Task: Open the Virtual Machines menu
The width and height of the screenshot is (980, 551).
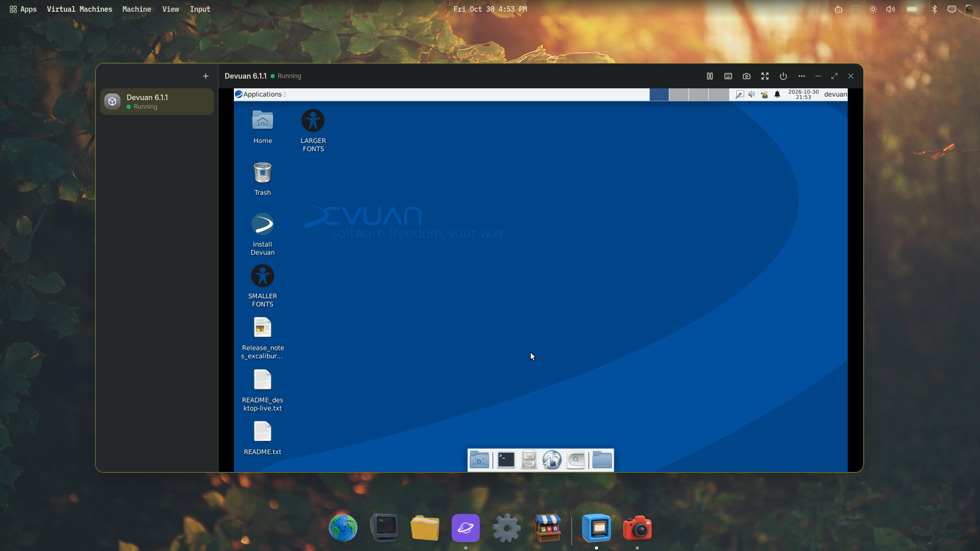Action: point(80,9)
